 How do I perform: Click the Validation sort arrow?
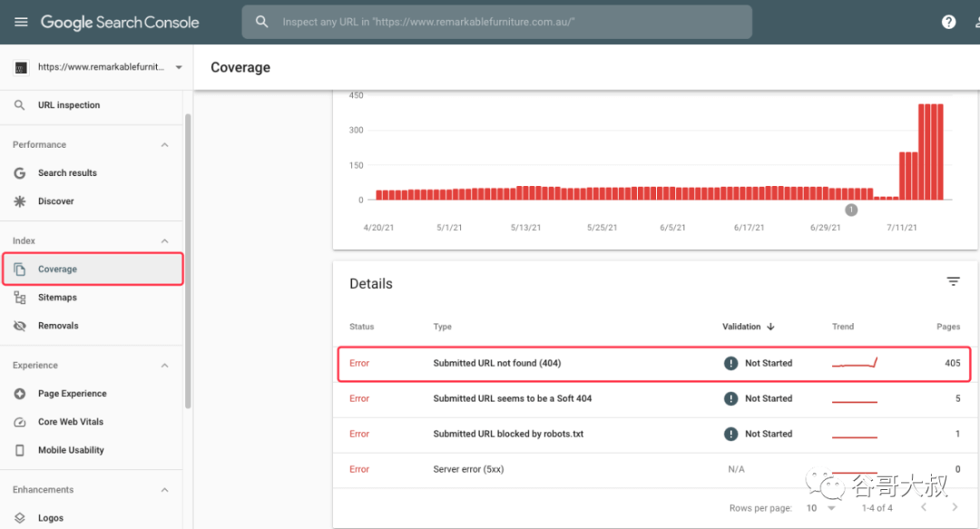coord(770,327)
